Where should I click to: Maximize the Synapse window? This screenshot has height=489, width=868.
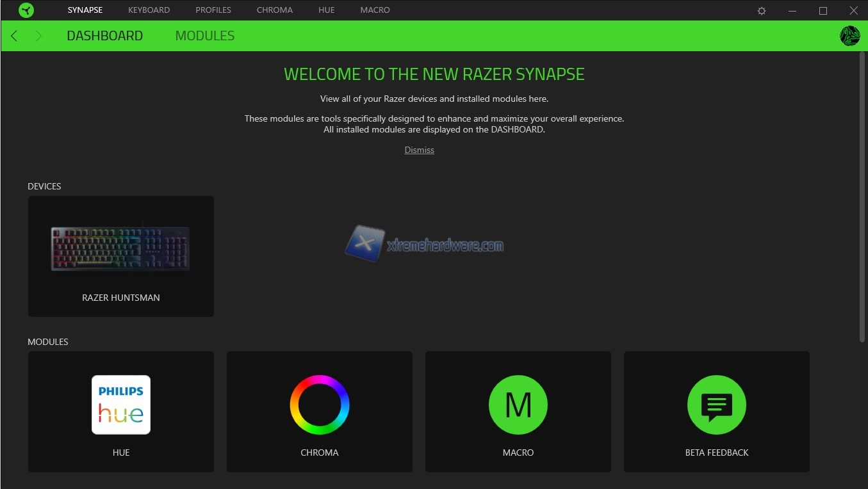(823, 11)
